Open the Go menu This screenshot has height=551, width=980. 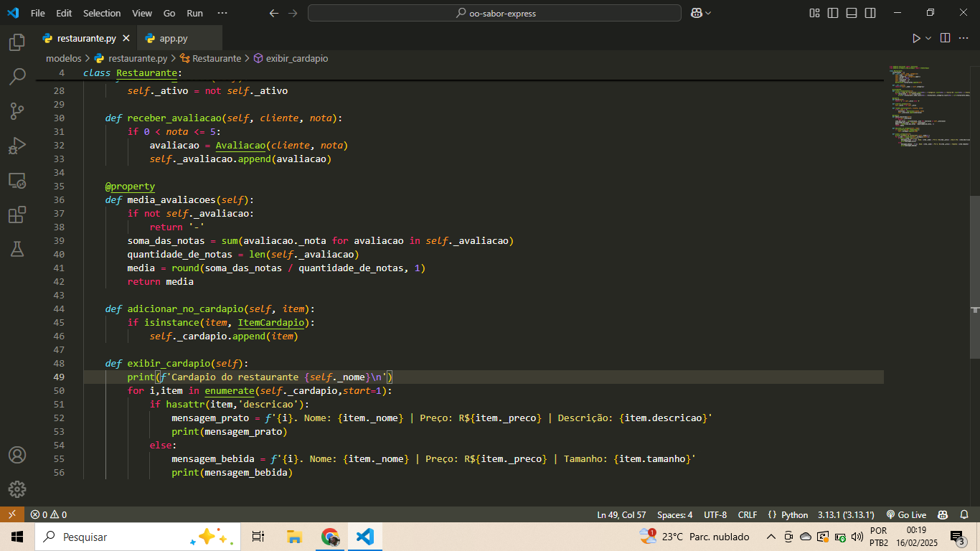coord(169,13)
